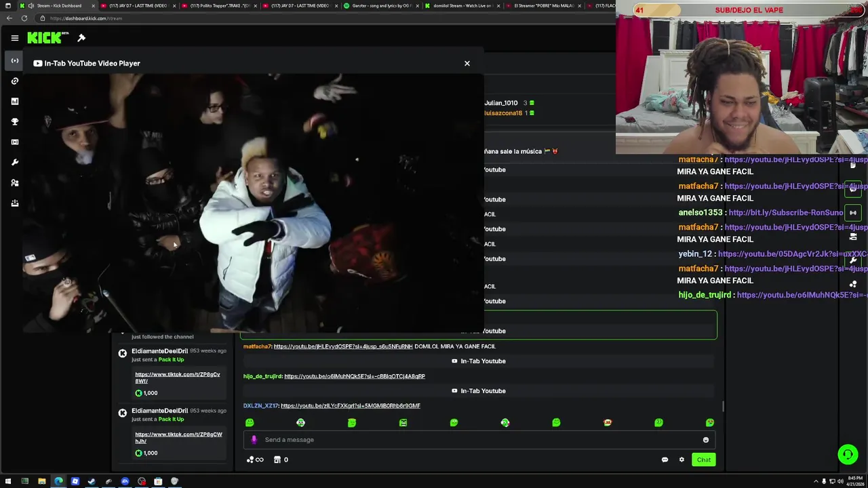Click username hijo_de_trujird in dashboard chat
Screen dimensions: 868x488
(262, 376)
